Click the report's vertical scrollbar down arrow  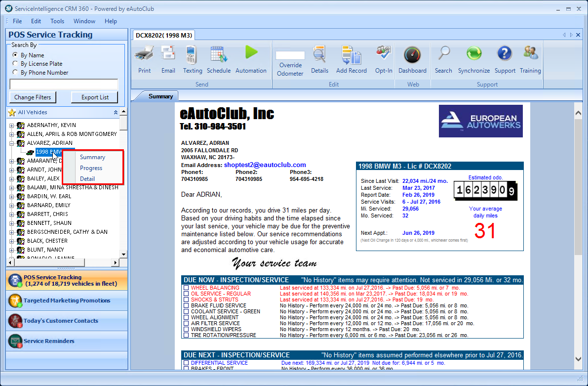click(x=578, y=359)
